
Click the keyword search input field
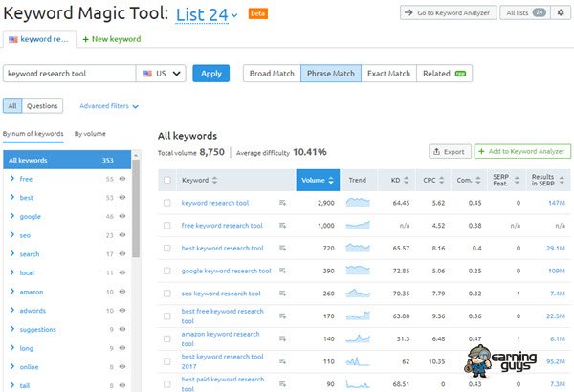tap(70, 74)
